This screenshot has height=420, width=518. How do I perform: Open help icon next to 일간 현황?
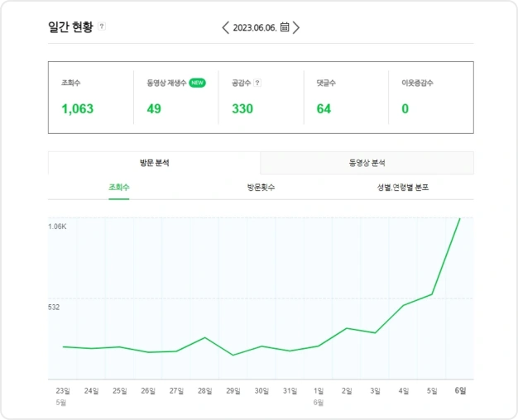click(102, 26)
